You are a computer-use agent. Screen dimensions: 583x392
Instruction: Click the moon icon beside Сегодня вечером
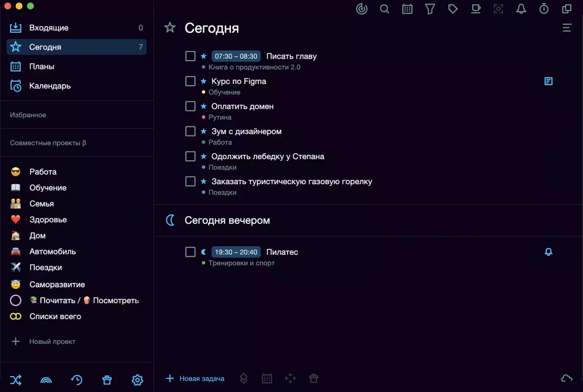(170, 220)
